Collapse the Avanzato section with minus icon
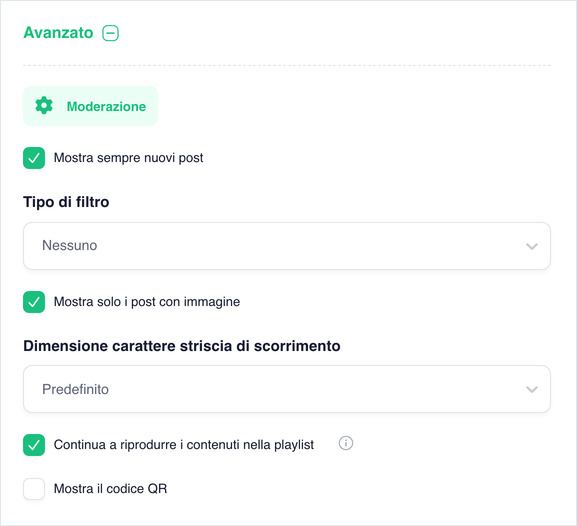Screen dimensions: 577x526 (x=110, y=33)
